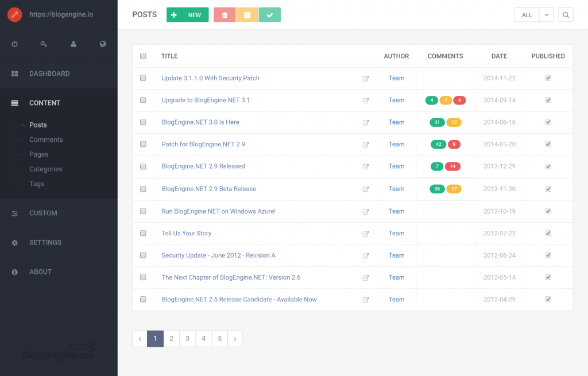Open the search magnifier icon
Screen dimensions: 588x376
[x=566, y=14]
